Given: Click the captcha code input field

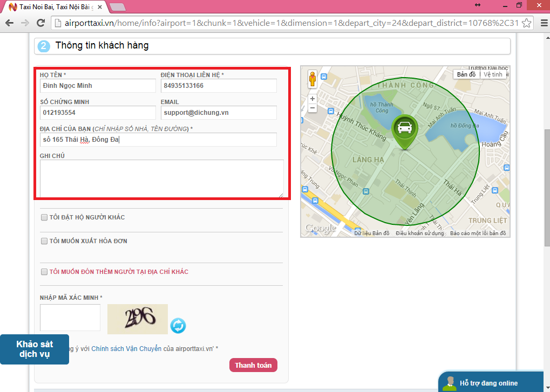Looking at the screenshot, I should pos(70,318).
